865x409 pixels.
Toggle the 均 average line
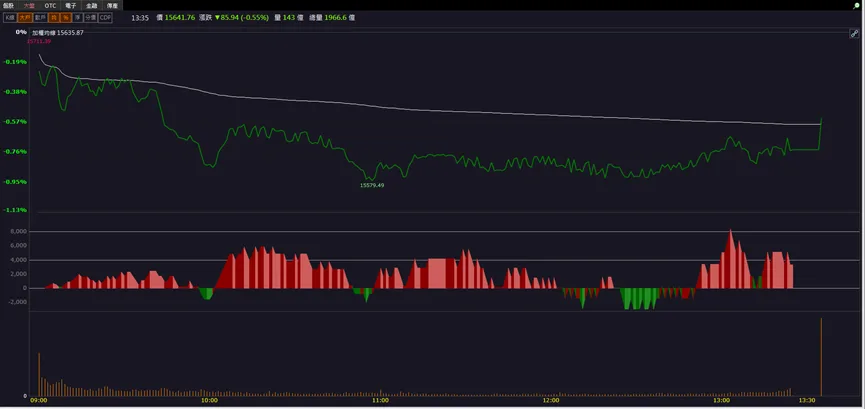tap(54, 18)
